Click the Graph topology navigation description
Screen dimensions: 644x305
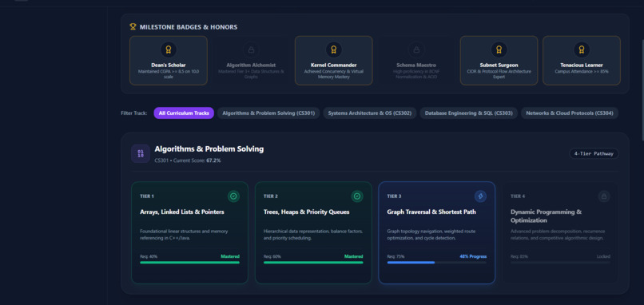coord(431,235)
